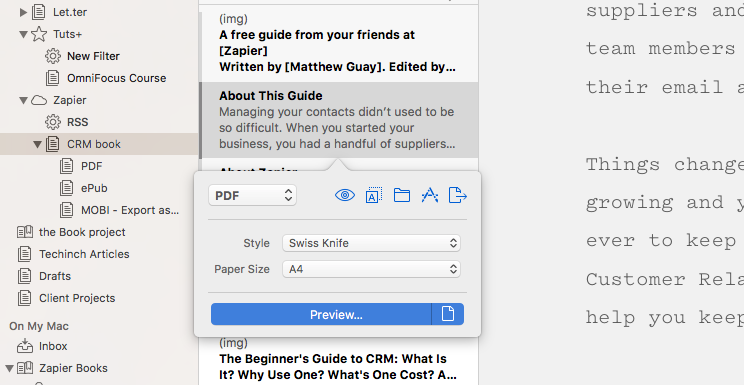Select the ePub subgroup
Image resolution: width=744 pixels, height=385 pixels.
tap(94, 188)
